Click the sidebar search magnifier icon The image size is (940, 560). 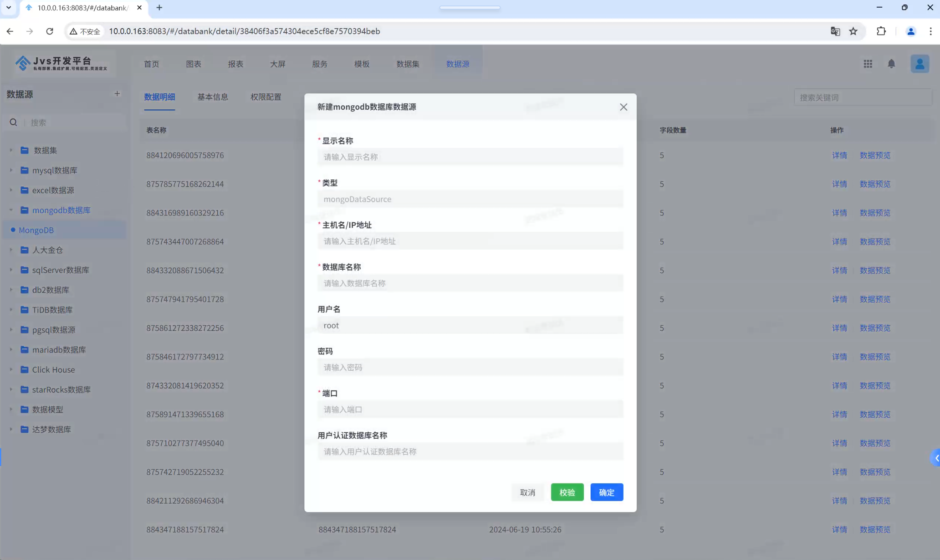pyautogui.click(x=13, y=122)
